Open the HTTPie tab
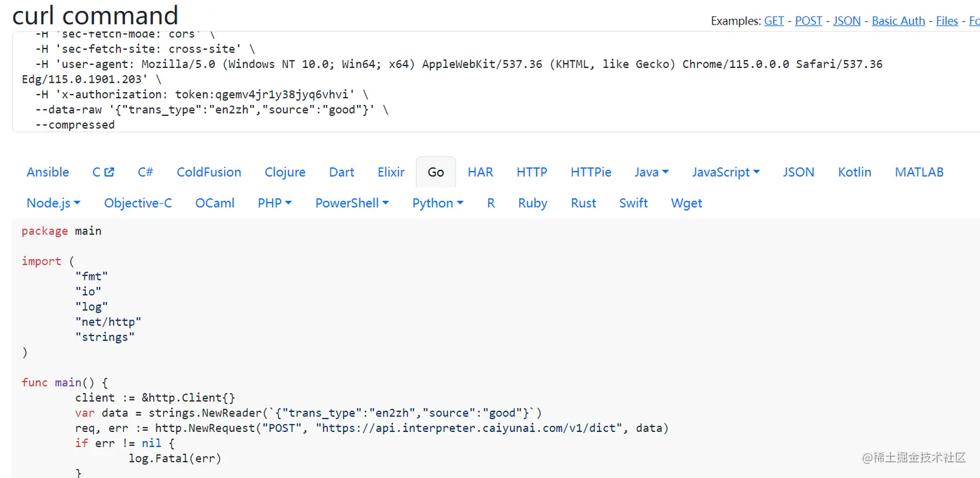980x478 pixels. (x=590, y=172)
